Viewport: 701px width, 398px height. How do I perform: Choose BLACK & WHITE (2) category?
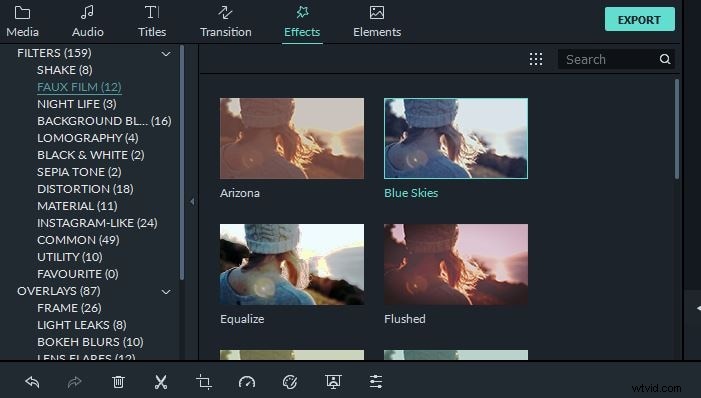[91, 155]
